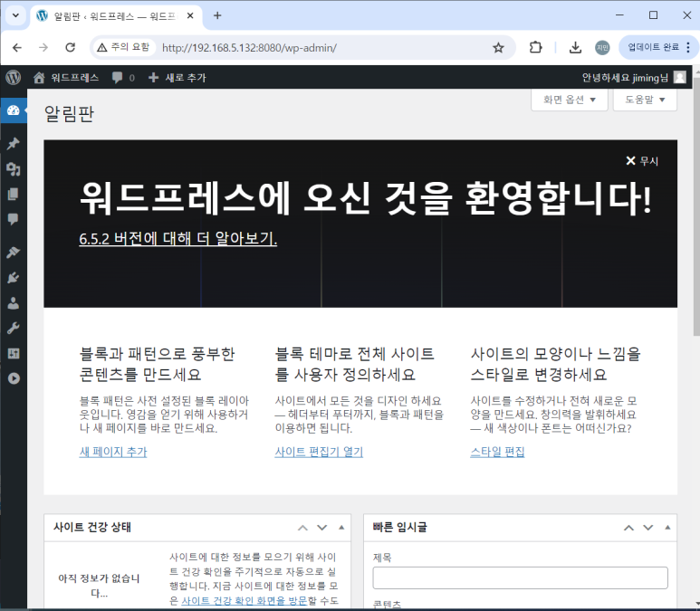The image size is (700, 611).
Task: Open the 새로 추가 menu
Action: click(x=177, y=78)
